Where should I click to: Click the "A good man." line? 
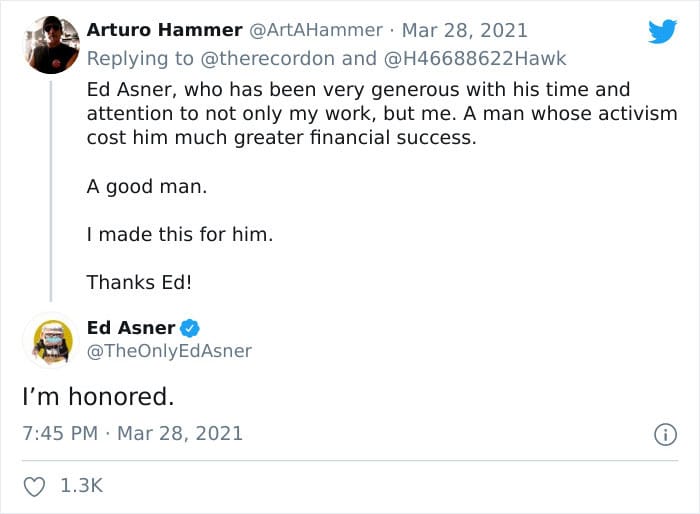coord(147,187)
